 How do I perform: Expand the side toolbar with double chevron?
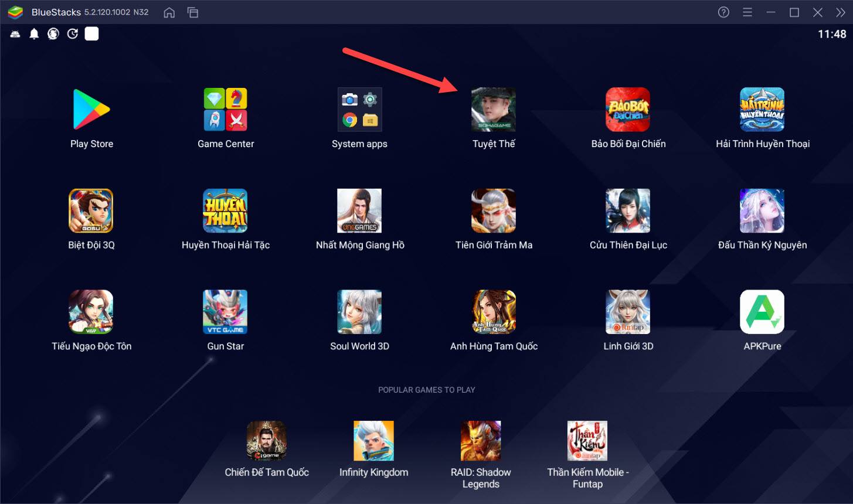point(840,12)
